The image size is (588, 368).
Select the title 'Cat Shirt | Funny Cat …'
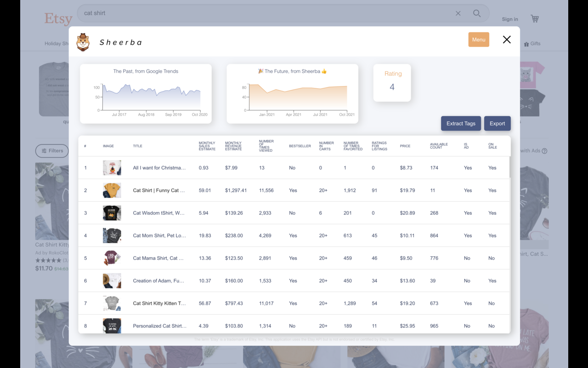[159, 190]
